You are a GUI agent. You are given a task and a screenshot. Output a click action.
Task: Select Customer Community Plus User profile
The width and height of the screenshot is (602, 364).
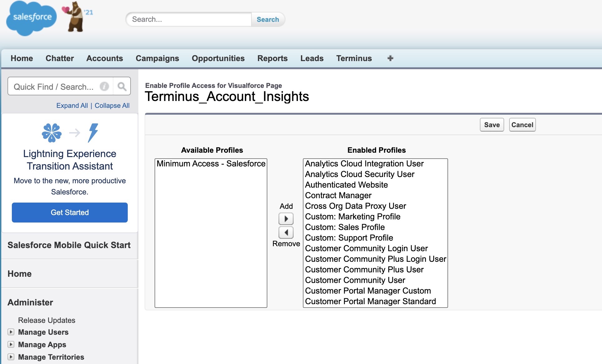(x=375, y=270)
